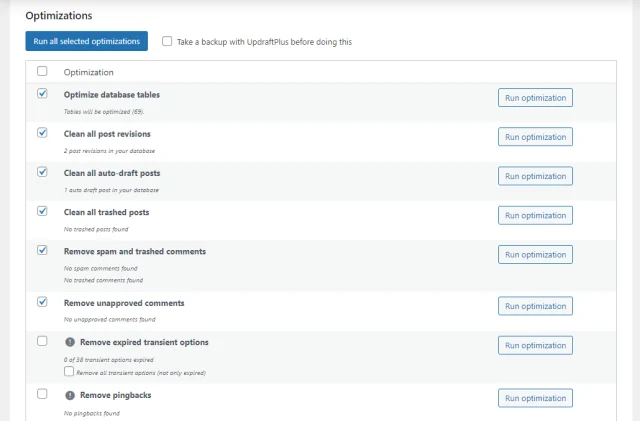This screenshot has width=640, height=421.
Task: Uncheck Optimize database tables checkbox
Action: pos(42,94)
